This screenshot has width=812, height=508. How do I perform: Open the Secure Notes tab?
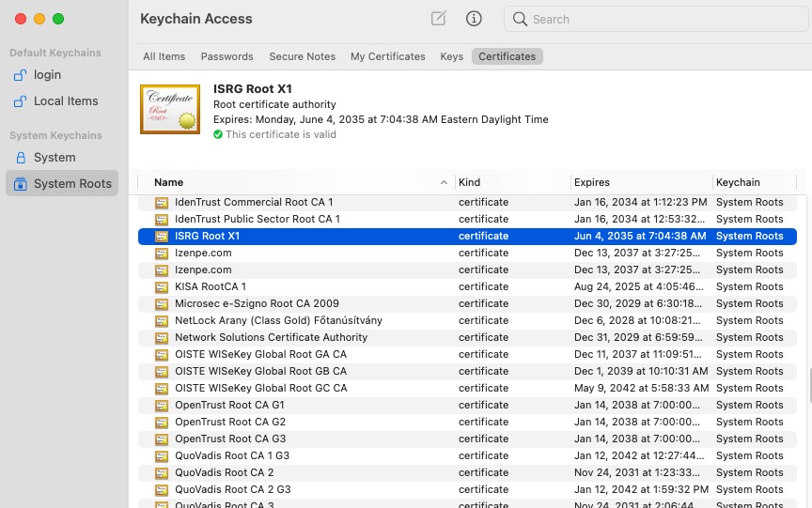302,56
